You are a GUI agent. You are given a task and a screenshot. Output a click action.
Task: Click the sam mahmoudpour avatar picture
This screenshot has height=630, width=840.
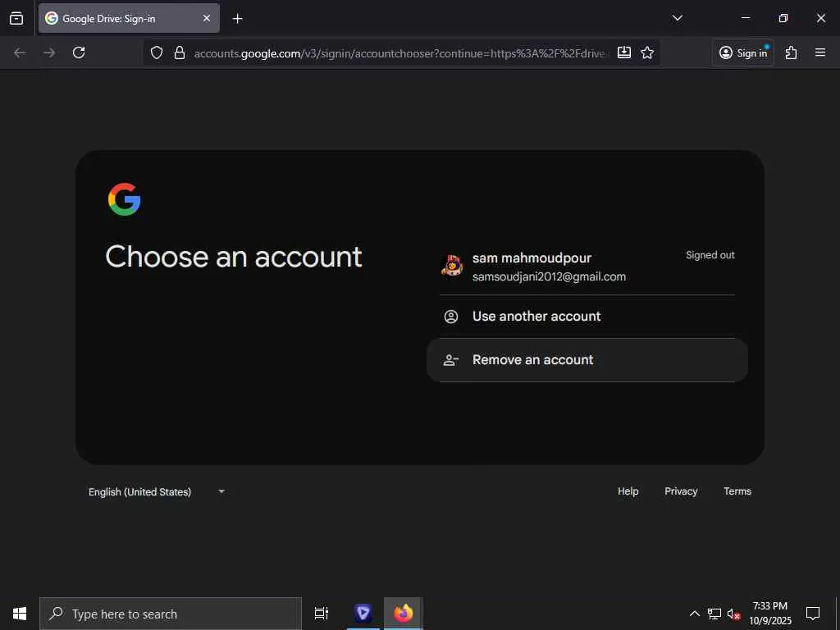point(452,267)
